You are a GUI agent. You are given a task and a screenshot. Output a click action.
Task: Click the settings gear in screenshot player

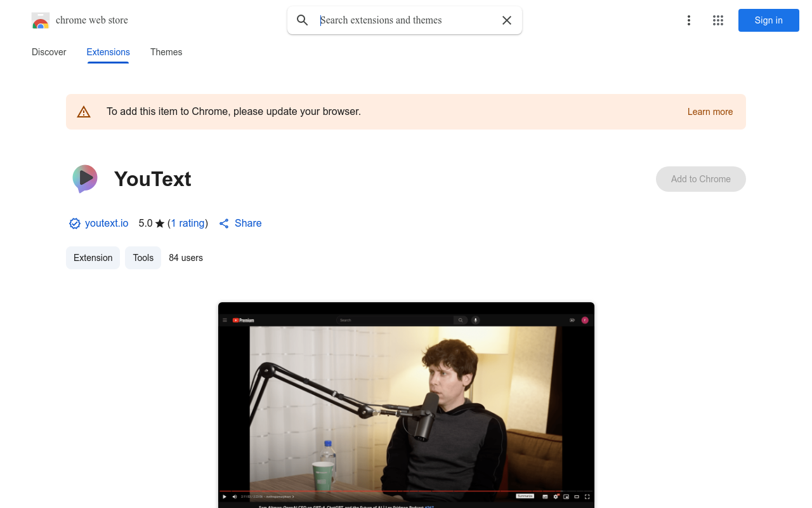pos(556,497)
